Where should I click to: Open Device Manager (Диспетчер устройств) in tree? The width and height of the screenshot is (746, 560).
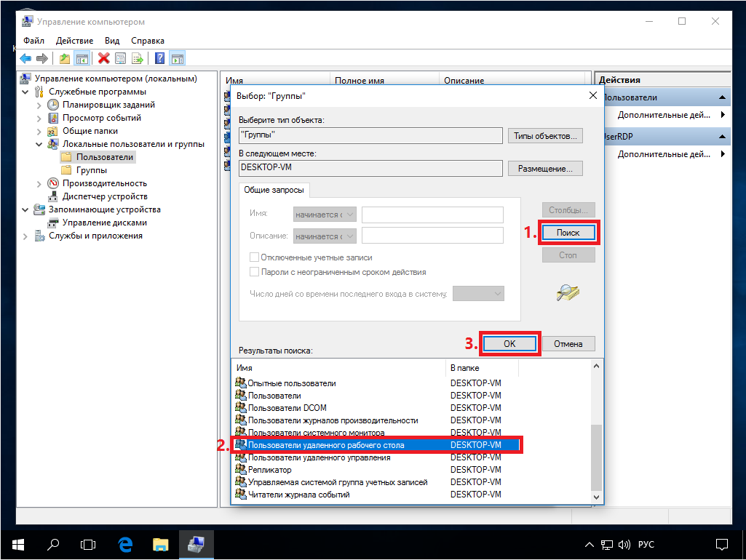105,196
